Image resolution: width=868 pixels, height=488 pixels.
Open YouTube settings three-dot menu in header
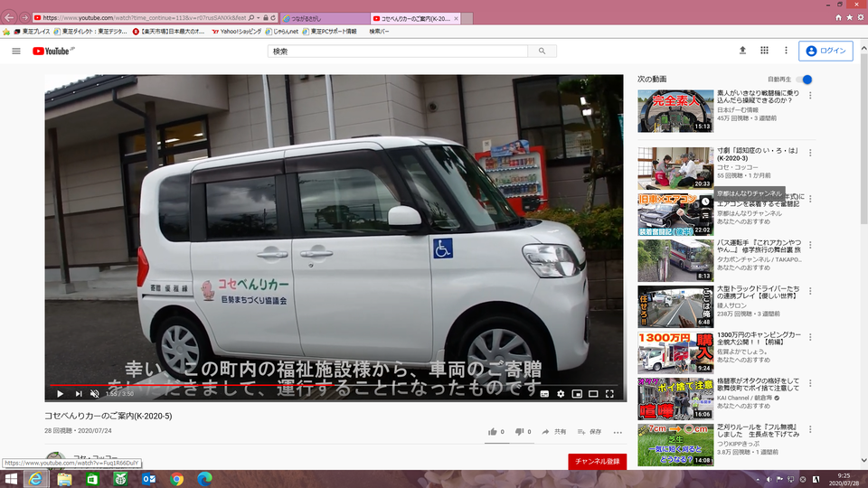[x=786, y=51]
